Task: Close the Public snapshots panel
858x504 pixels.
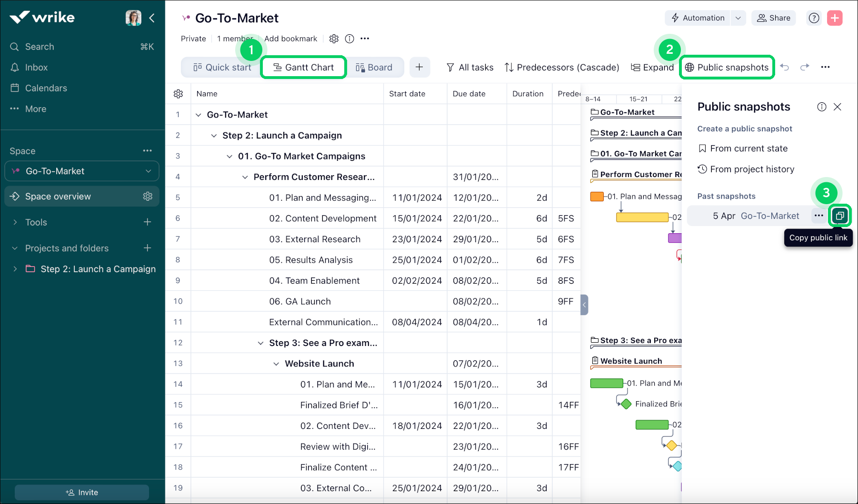Action: click(838, 107)
